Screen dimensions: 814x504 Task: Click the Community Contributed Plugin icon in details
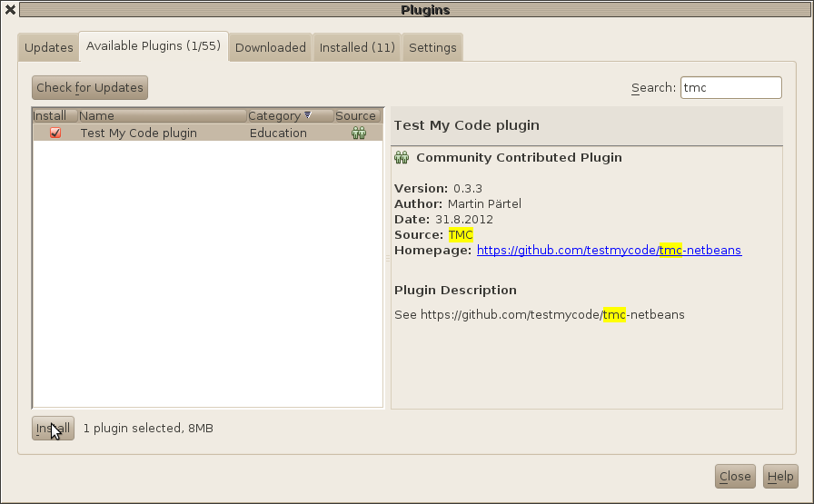402,157
